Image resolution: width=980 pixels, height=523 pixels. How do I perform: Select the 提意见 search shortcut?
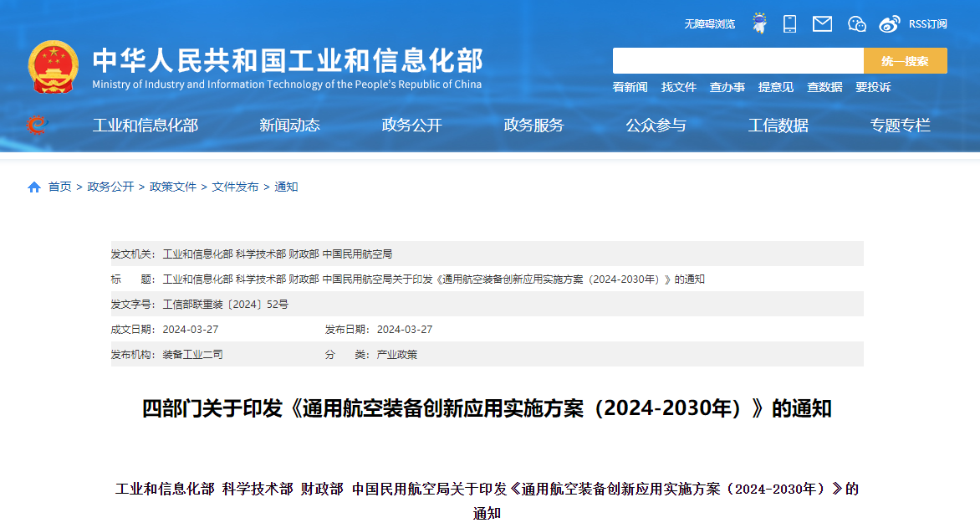pyautogui.click(x=776, y=87)
